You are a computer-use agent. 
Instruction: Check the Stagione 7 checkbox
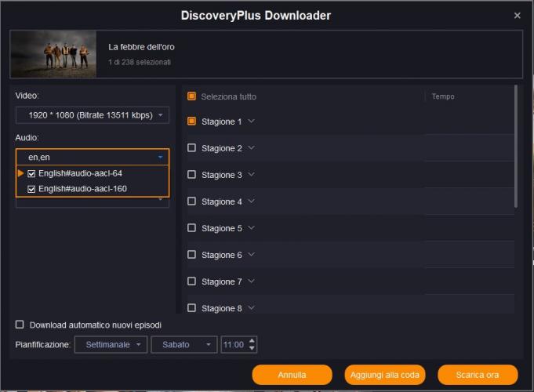192,281
